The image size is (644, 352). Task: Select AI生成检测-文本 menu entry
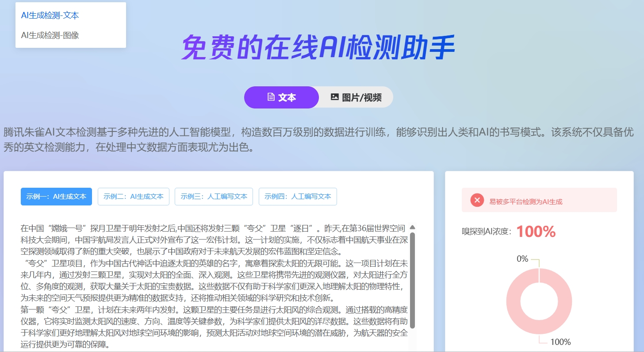(50, 15)
